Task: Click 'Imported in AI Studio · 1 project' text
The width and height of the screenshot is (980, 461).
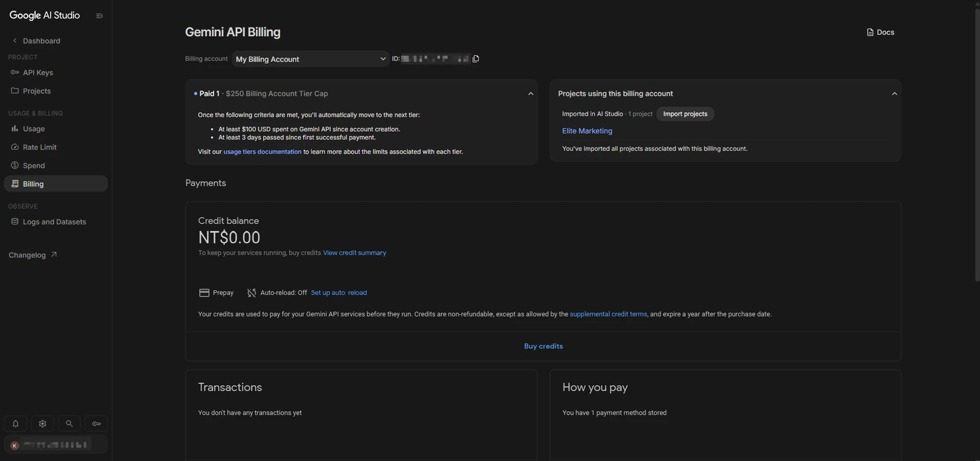Action: pos(608,114)
